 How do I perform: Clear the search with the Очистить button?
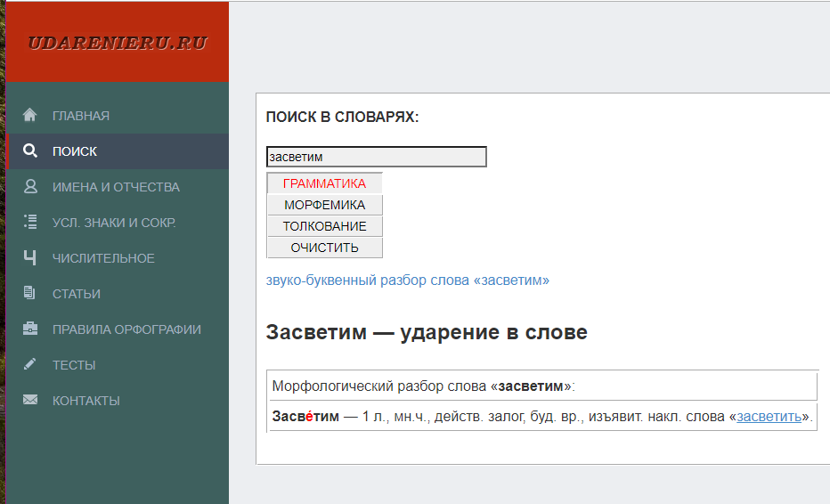coord(324,248)
